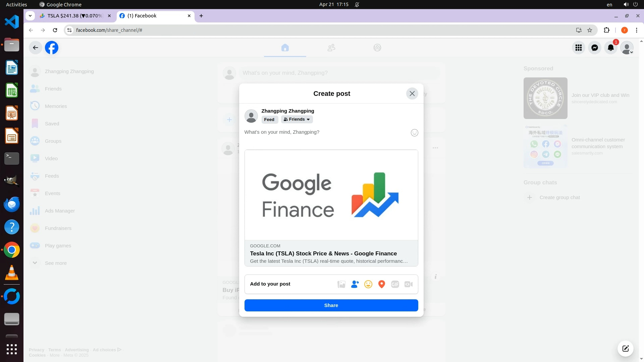Open the emoji picker in post text area

click(414, 133)
